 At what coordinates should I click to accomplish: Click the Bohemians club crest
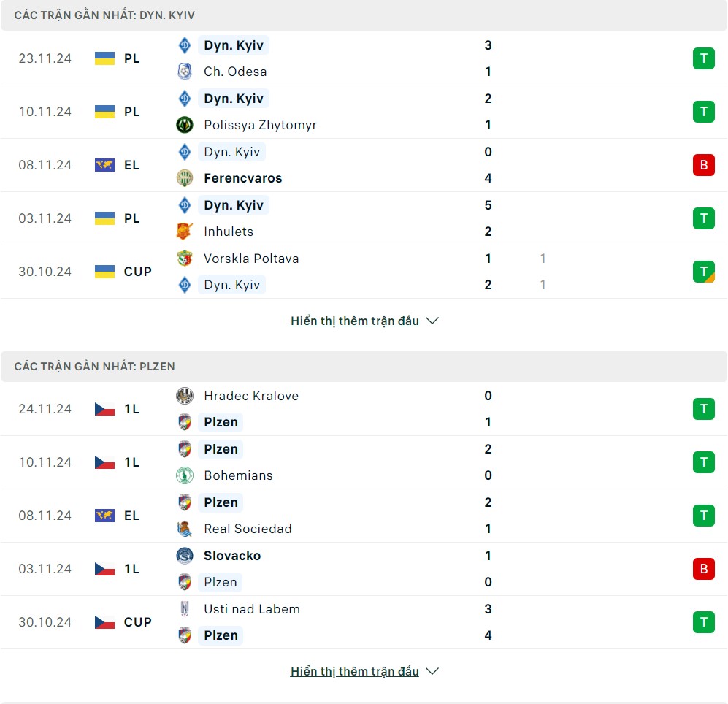tap(184, 475)
